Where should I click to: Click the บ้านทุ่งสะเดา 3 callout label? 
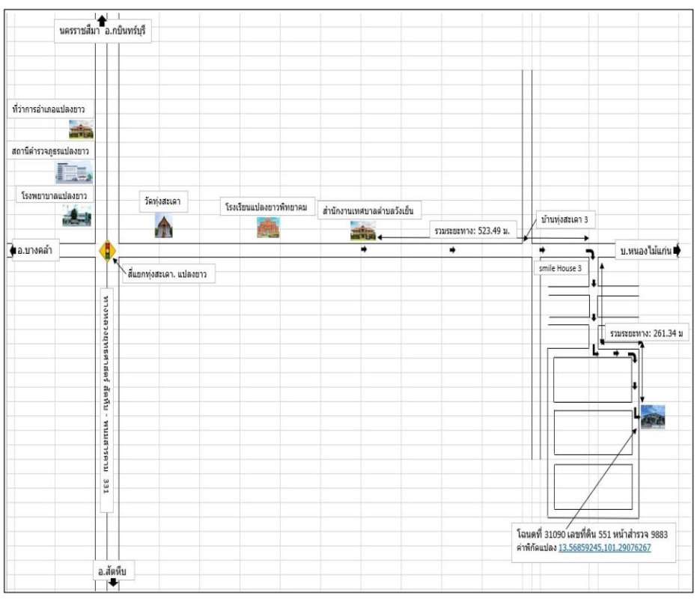click(x=569, y=219)
